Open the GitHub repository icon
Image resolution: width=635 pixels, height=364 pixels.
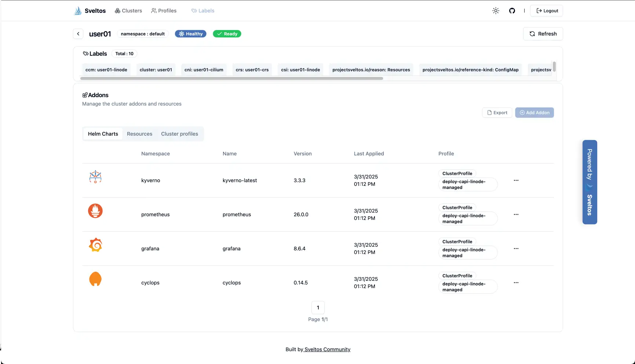(x=512, y=11)
